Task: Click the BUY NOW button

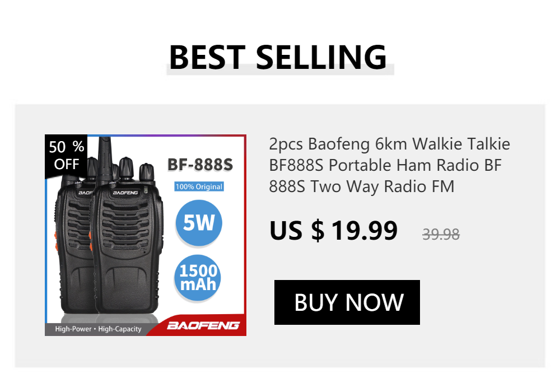Action: tap(347, 302)
